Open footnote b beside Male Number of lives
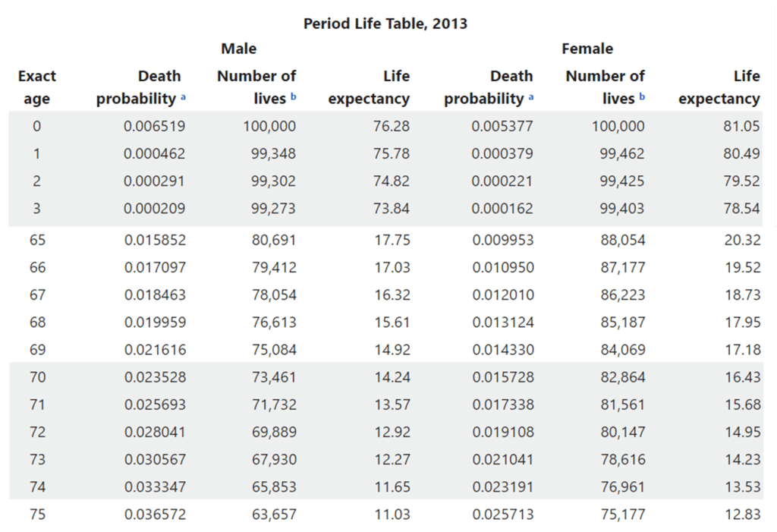 tap(293, 96)
